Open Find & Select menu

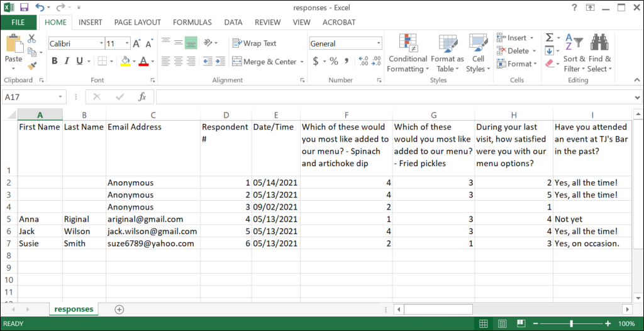coord(599,53)
